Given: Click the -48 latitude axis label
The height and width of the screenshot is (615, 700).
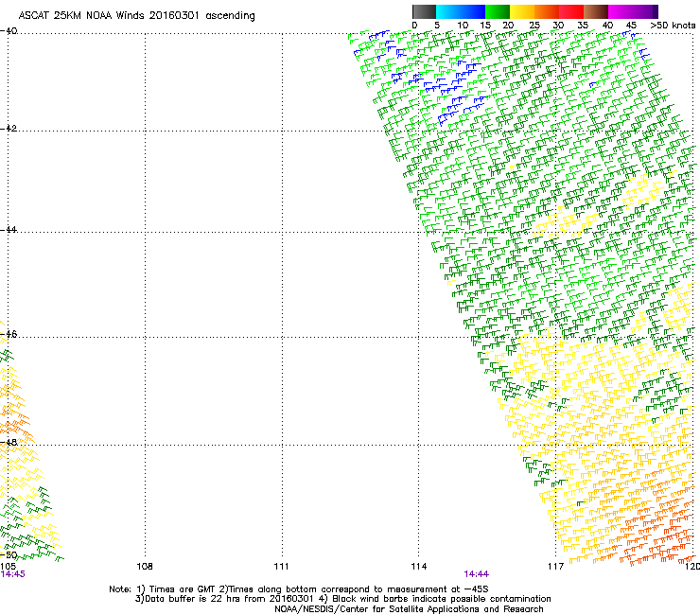Looking at the screenshot, I should tap(9, 442).
